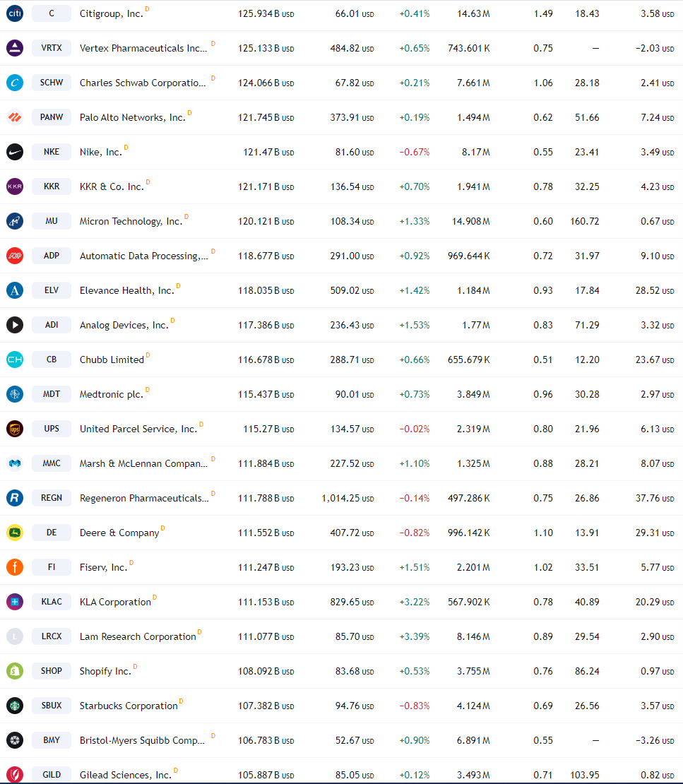683x784 pixels.
Task: Open the Micron Technology, Inc. link
Action: 131,222
